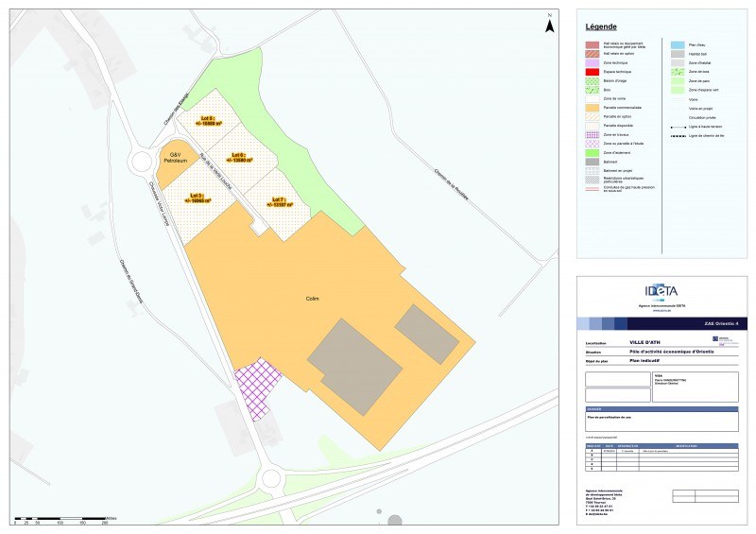Screen dimensions: 756x534
Task: Click the larger grey building on Colim parcel
Action: [x=355, y=366]
